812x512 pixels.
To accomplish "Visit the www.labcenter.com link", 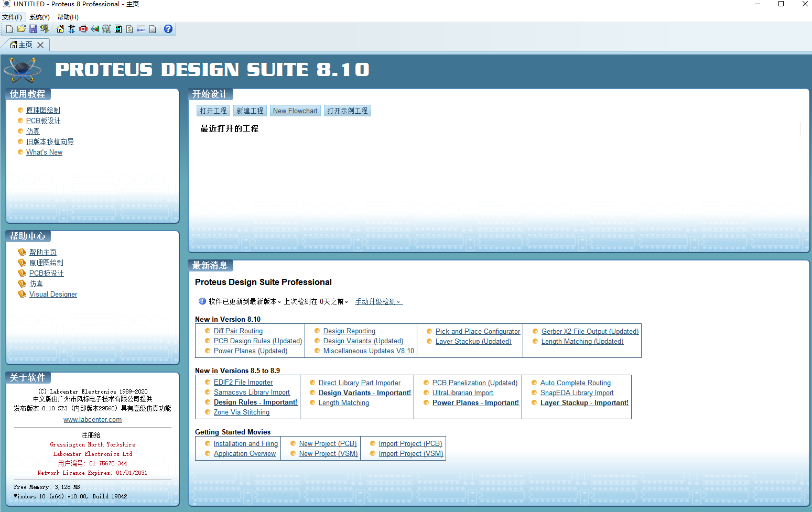I will pyautogui.click(x=93, y=419).
